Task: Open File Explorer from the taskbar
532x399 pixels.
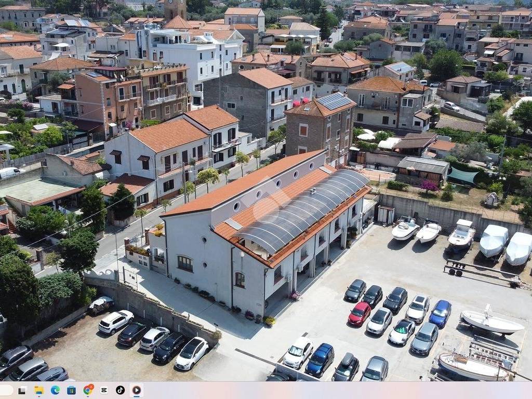Action: (38, 390)
